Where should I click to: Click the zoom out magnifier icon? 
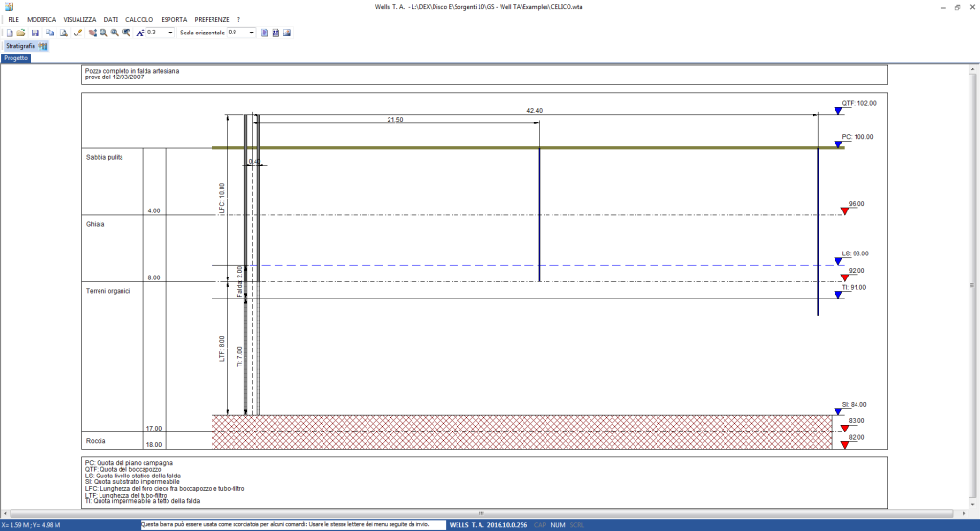click(x=115, y=33)
